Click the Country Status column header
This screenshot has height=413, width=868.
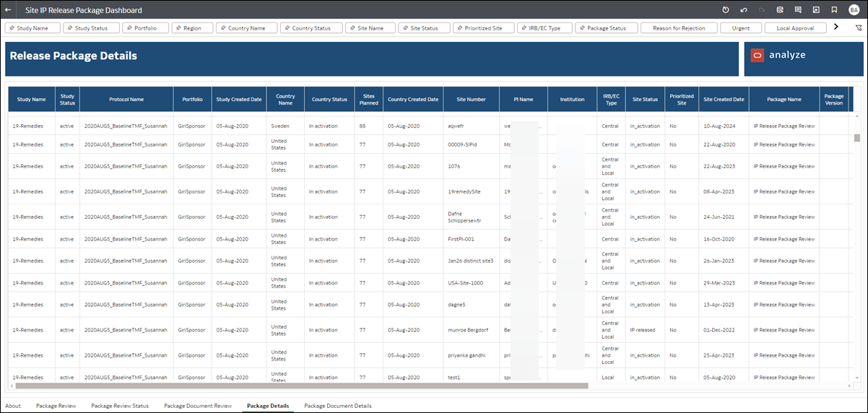329,100
